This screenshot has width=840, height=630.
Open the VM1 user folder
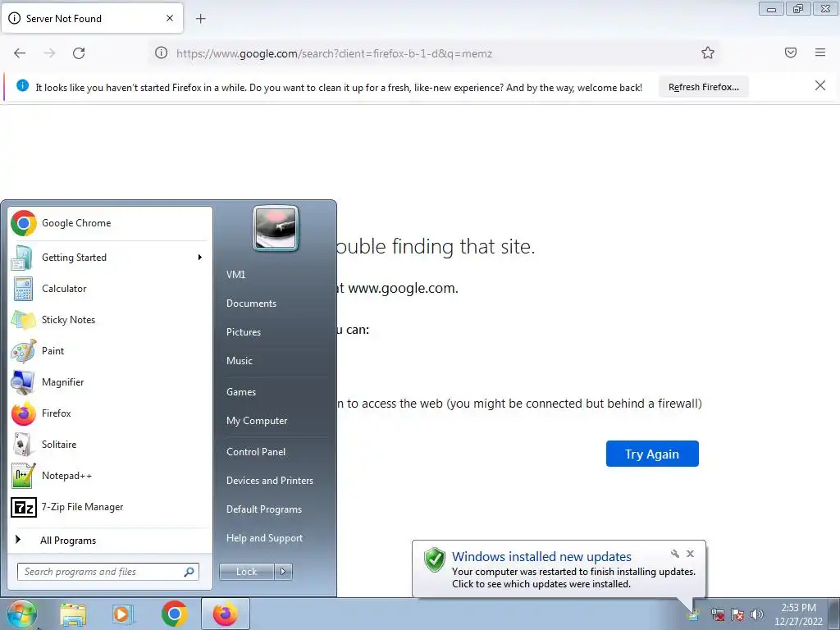coord(235,274)
